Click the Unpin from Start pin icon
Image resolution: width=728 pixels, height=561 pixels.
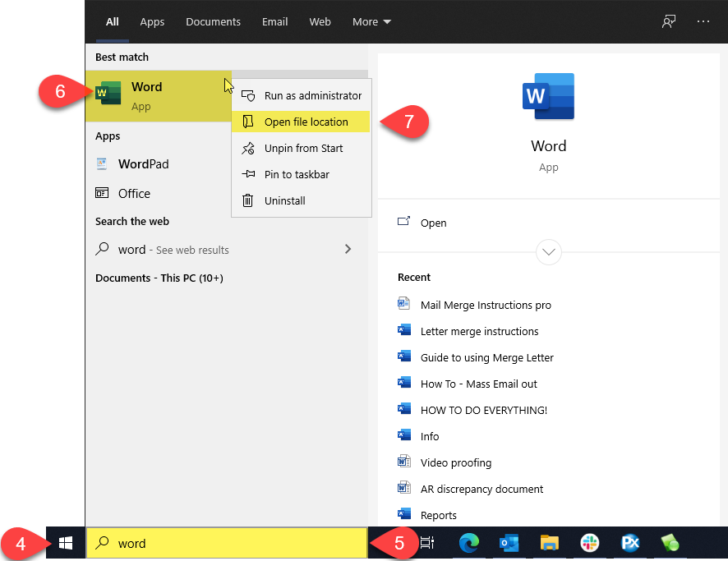tap(248, 148)
